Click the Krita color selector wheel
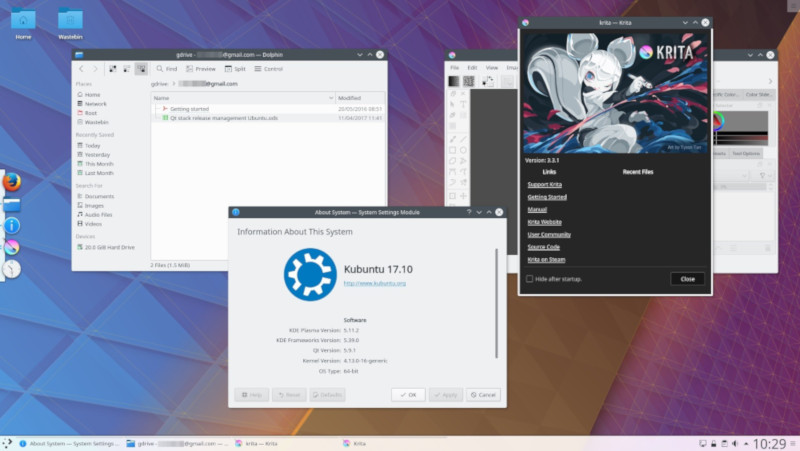 (718, 121)
